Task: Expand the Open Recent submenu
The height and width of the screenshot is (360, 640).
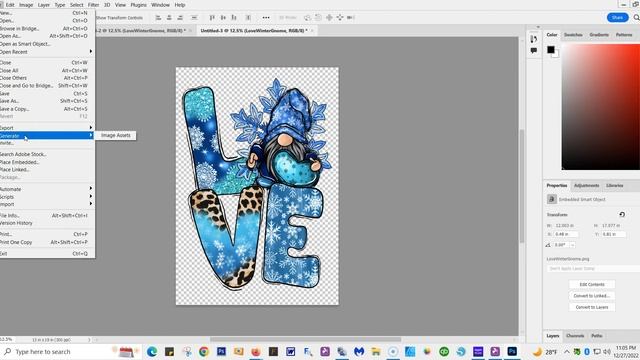Action: (47, 52)
